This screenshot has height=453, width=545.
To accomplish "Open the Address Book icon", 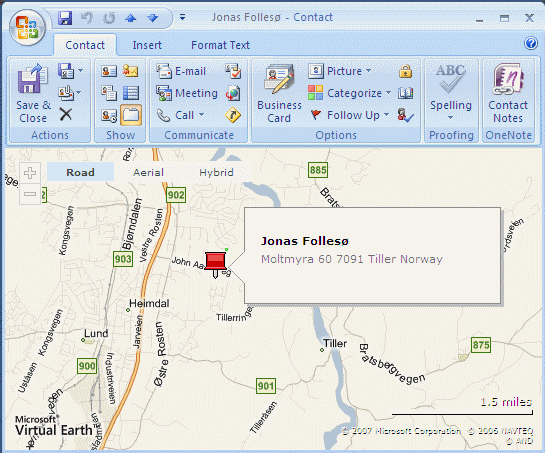I will click(x=405, y=93).
